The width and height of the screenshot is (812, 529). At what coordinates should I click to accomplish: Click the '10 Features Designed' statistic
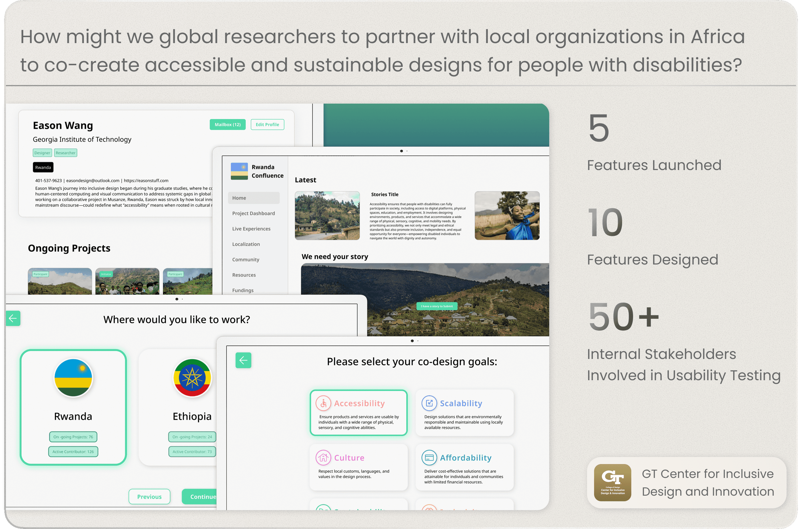pyautogui.click(x=652, y=237)
